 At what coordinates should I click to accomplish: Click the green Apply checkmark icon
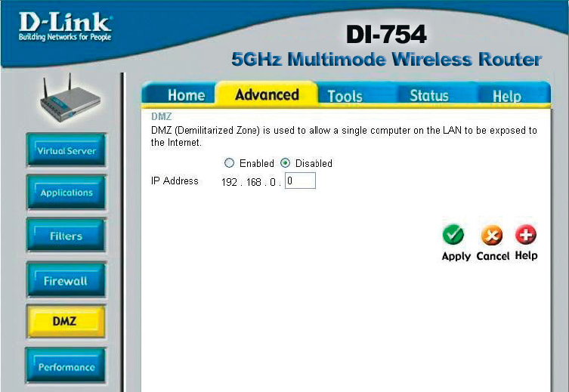pyautogui.click(x=453, y=235)
